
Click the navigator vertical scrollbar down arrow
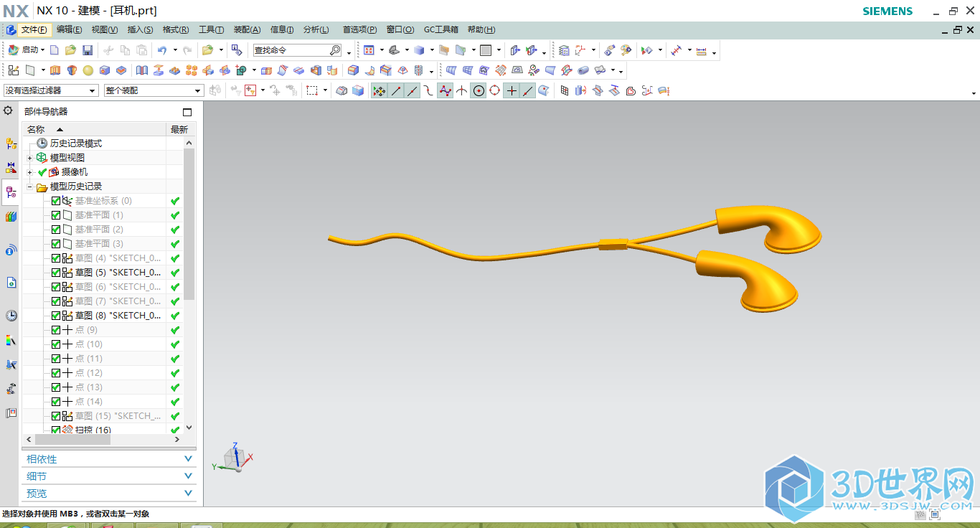click(x=189, y=428)
